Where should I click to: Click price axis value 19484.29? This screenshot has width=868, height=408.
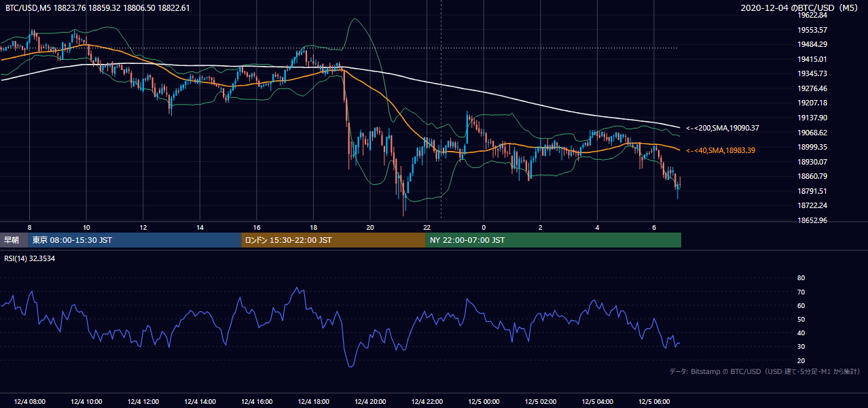click(812, 44)
